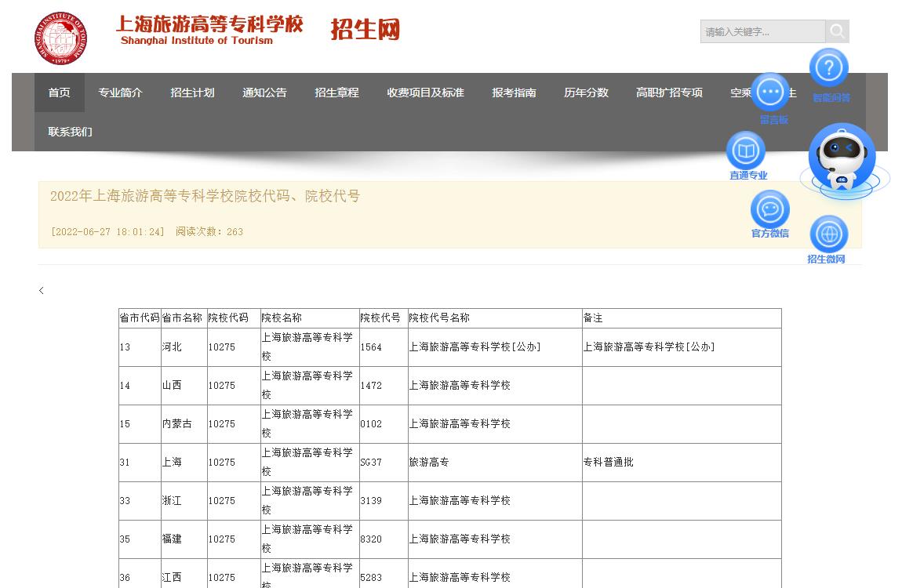This screenshot has height=588, width=902.
Task: Open 报考指南 menu item
Action: coord(515,93)
